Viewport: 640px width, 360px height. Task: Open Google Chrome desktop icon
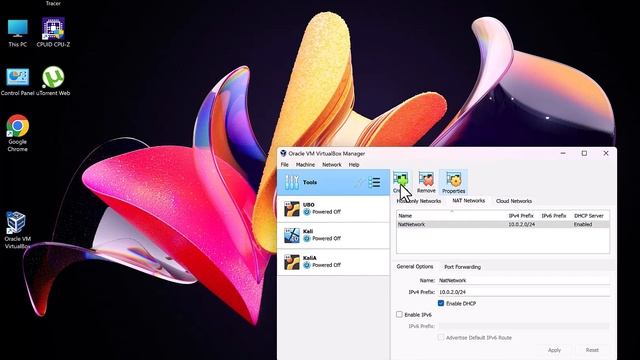[x=18, y=133]
